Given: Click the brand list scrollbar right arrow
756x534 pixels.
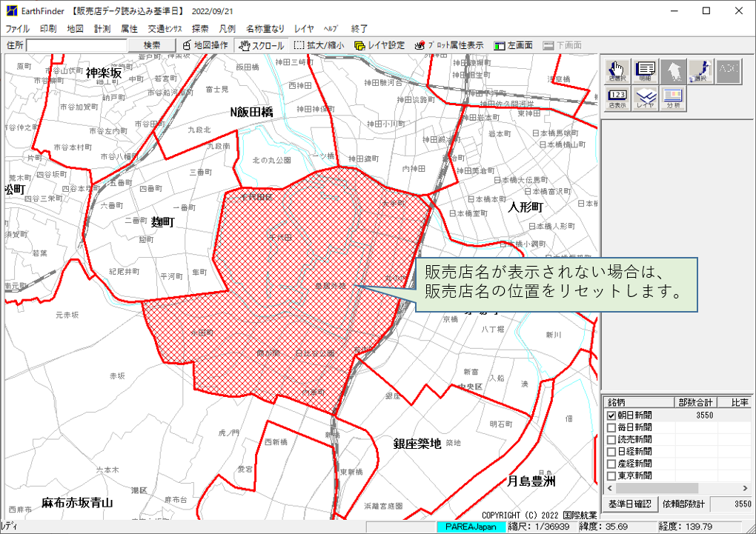Looking at the screenshot, I should (746, 488).
